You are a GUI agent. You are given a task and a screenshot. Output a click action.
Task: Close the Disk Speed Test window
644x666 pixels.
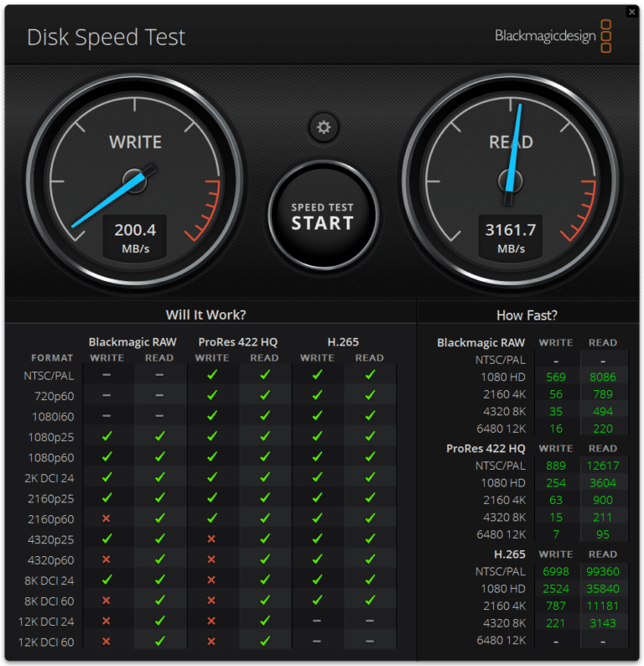(x=631, y=12)
